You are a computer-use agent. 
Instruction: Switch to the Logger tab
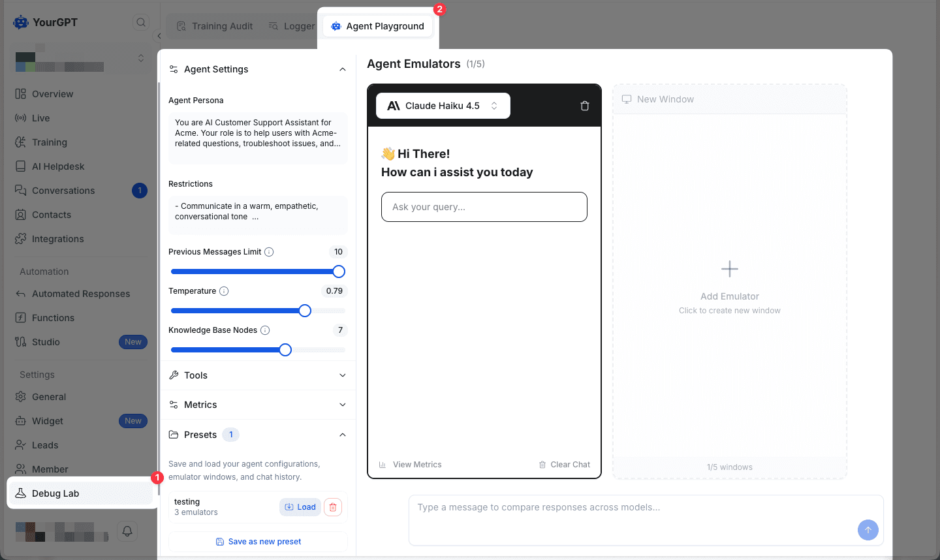tap(292, 26)
